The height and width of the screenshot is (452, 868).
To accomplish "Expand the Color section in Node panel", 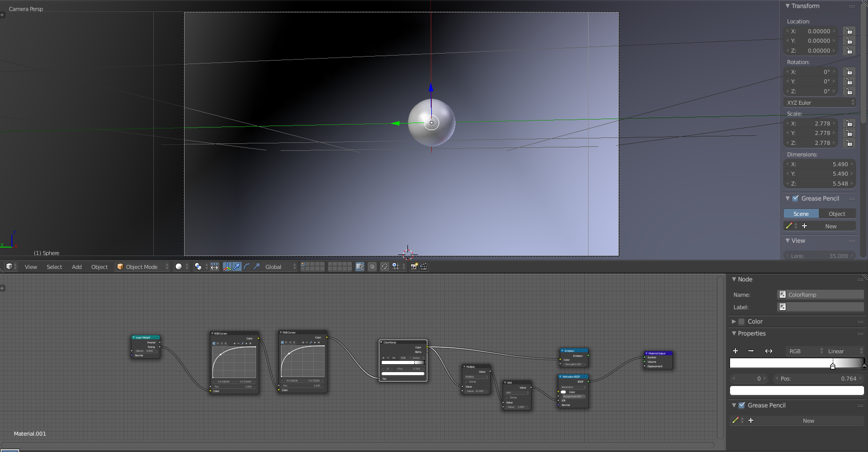I will [x=754, y=322].
